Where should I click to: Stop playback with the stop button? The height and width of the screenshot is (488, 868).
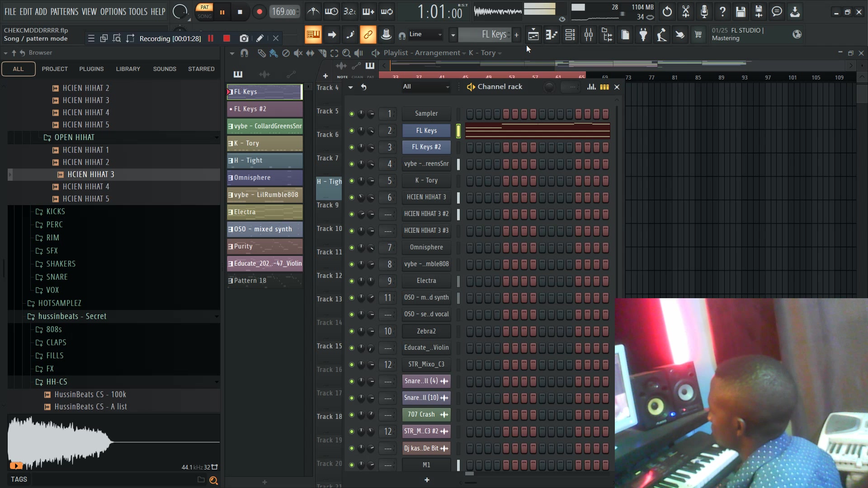240,12
